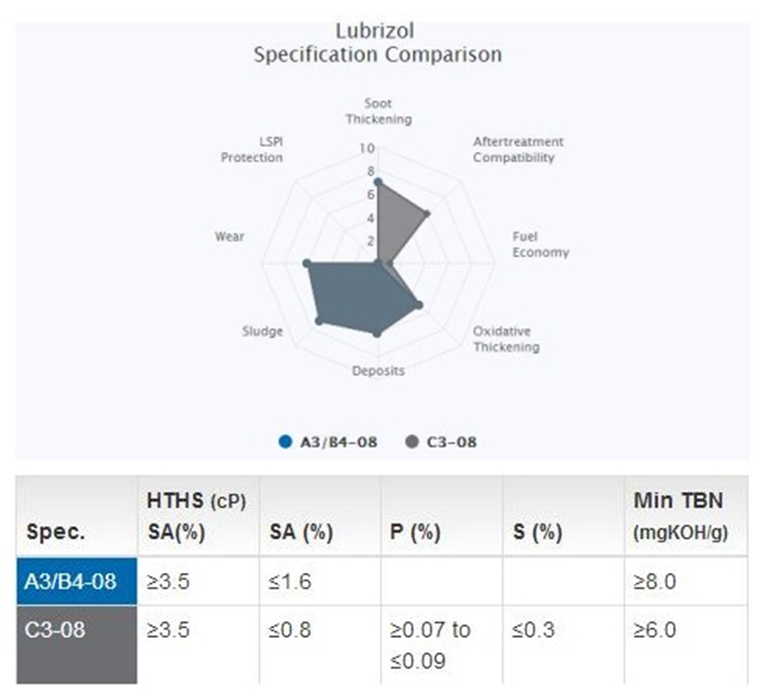
Task: Toggle the A3/B4-08 series legend label
Action: pos(341,441)
